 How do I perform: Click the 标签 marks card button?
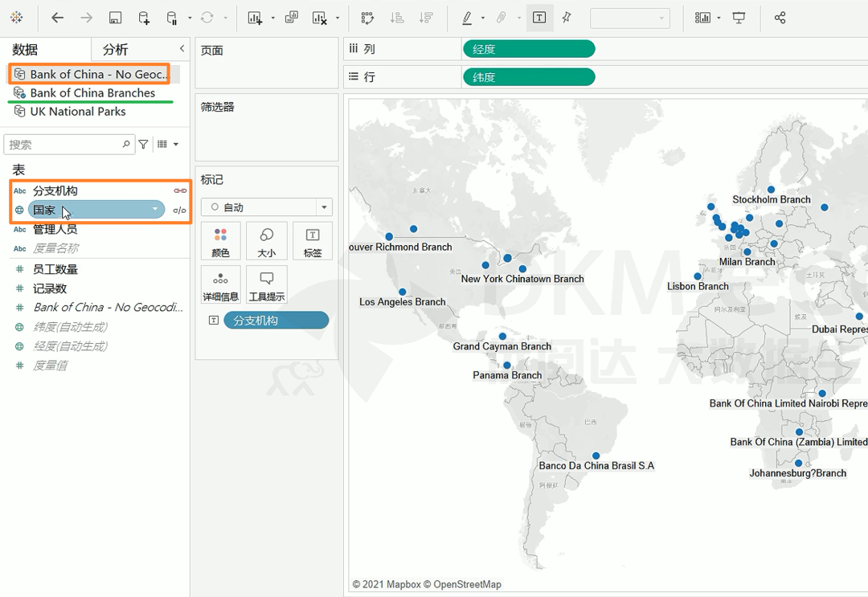pyautogui.click(x=312, y=241)
